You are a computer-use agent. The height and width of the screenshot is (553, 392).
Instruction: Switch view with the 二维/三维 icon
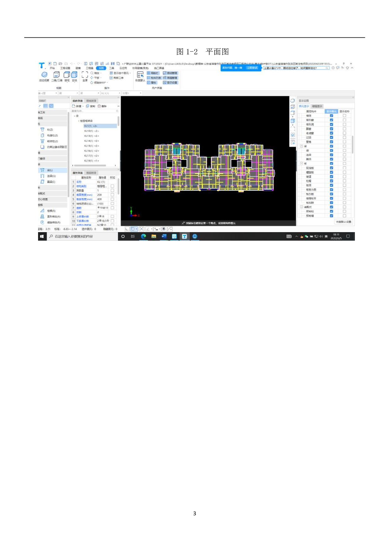coord(56,75)
